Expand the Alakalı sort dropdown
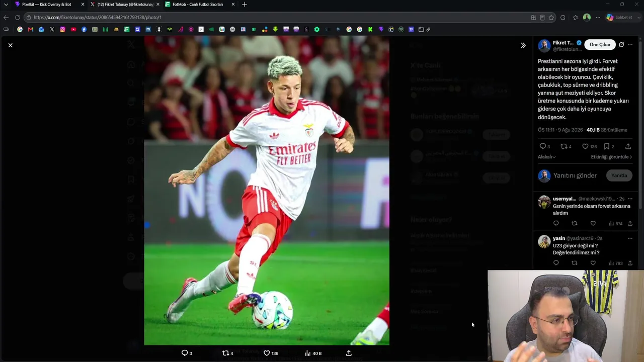 click(x=547, y=157)
